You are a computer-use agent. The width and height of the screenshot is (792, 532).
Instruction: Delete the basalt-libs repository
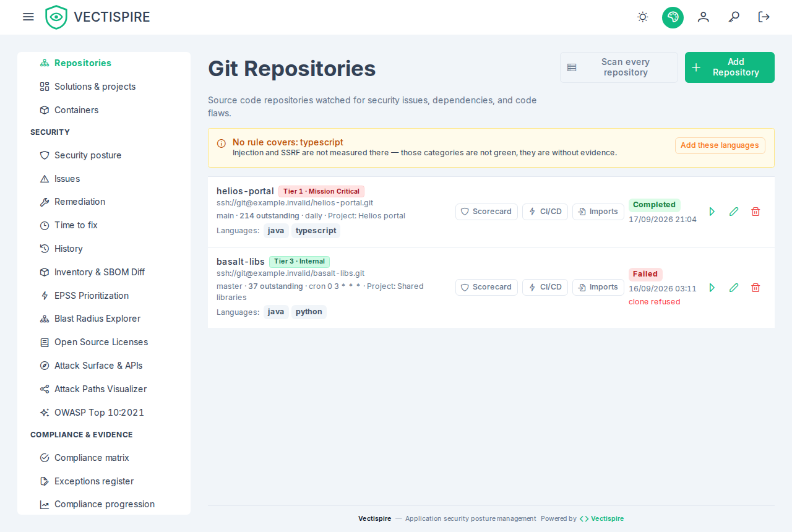(755, 288)
